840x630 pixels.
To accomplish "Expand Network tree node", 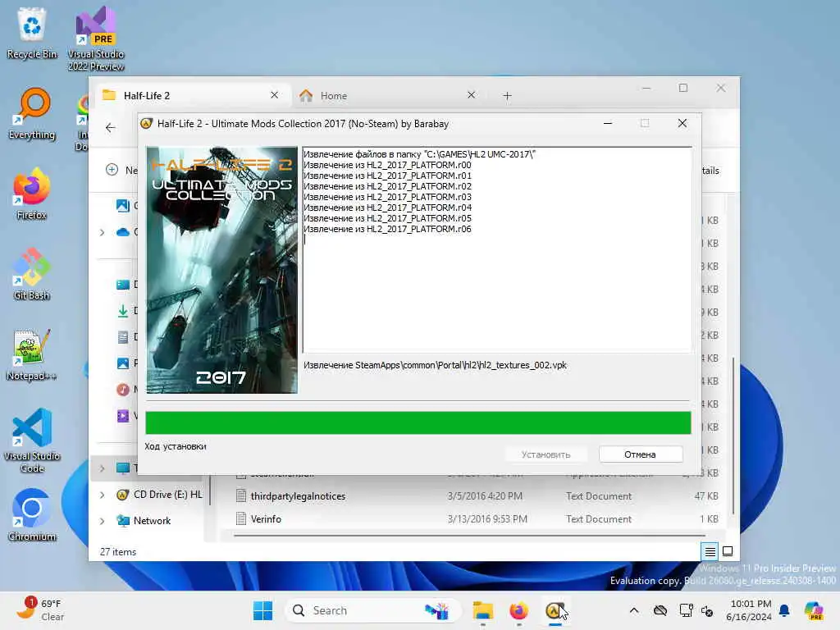I will coord(102,521).
